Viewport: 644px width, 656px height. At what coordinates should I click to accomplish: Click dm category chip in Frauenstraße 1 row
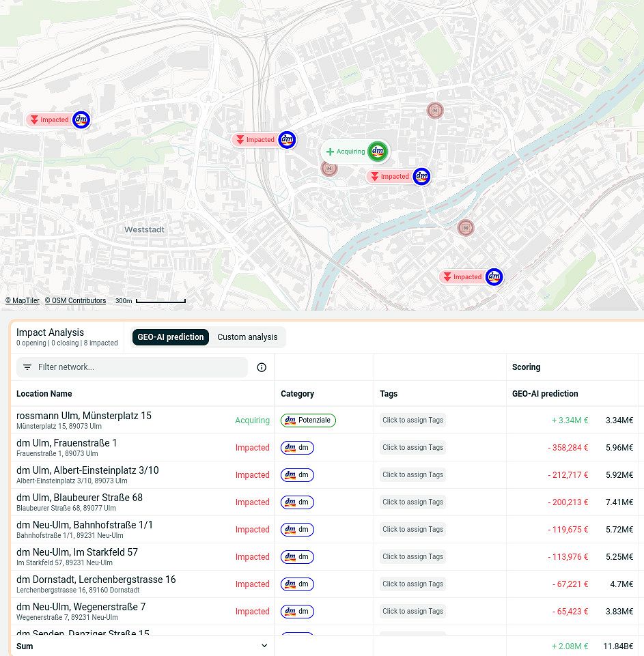pos(297,448)
